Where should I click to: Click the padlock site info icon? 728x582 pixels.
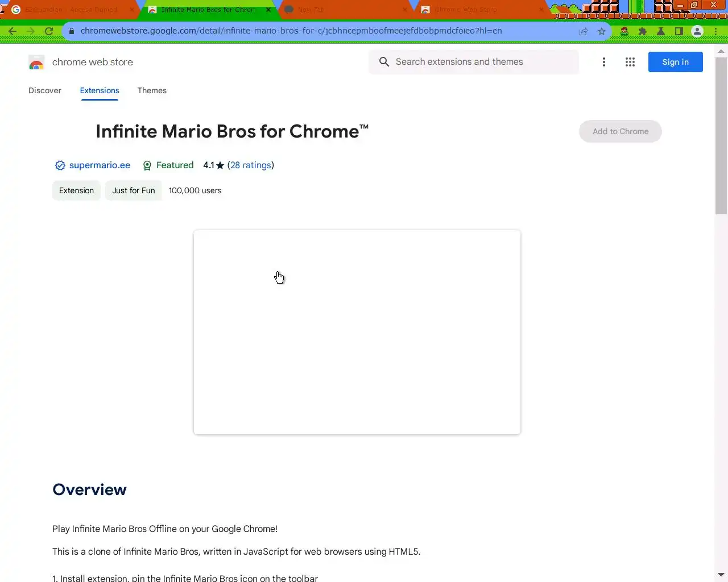[72, 31]
